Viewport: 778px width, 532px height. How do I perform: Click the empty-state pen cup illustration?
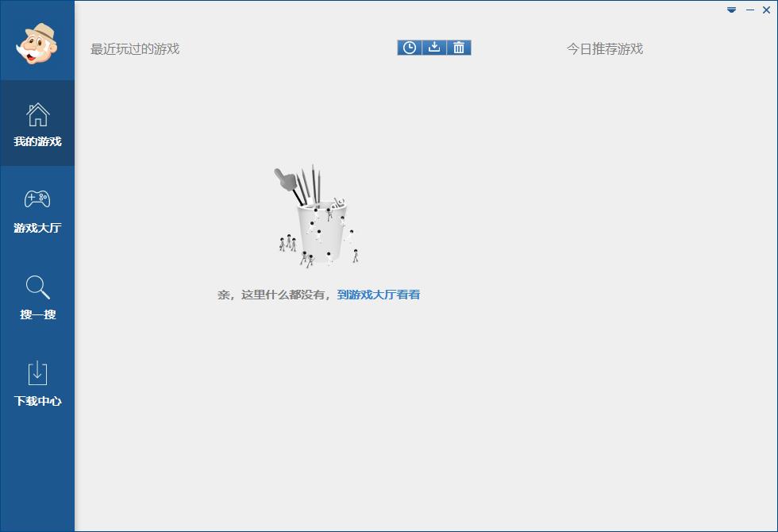coord(318,218)
